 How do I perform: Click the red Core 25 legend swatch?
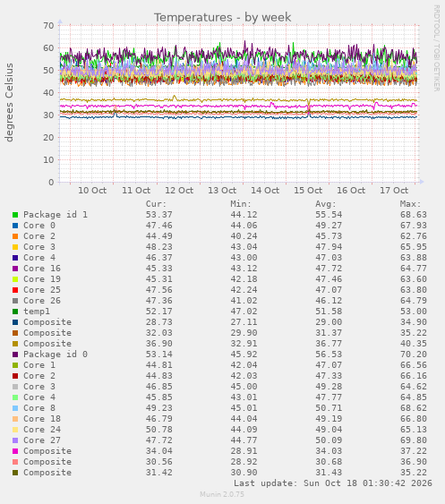click(15, 290)
